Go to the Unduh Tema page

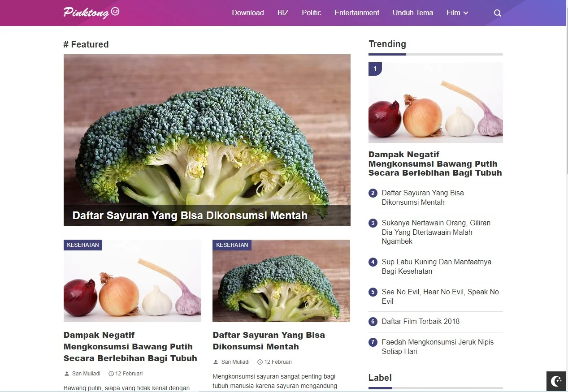413,13
